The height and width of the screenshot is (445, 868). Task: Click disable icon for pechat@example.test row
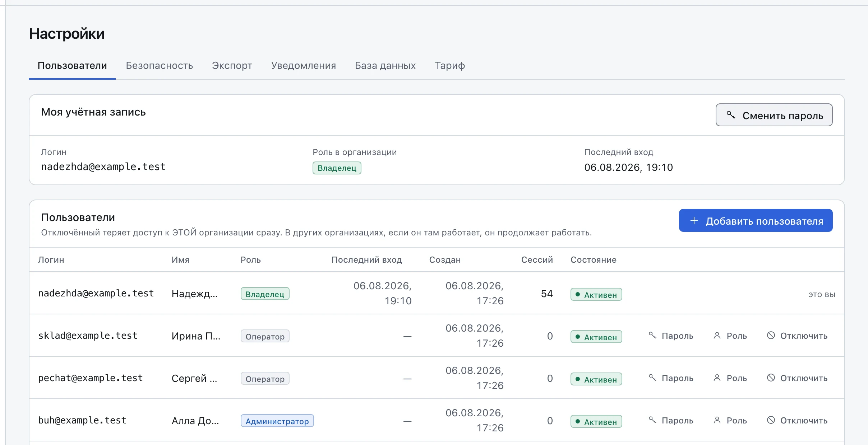click(x=771, y=378)
